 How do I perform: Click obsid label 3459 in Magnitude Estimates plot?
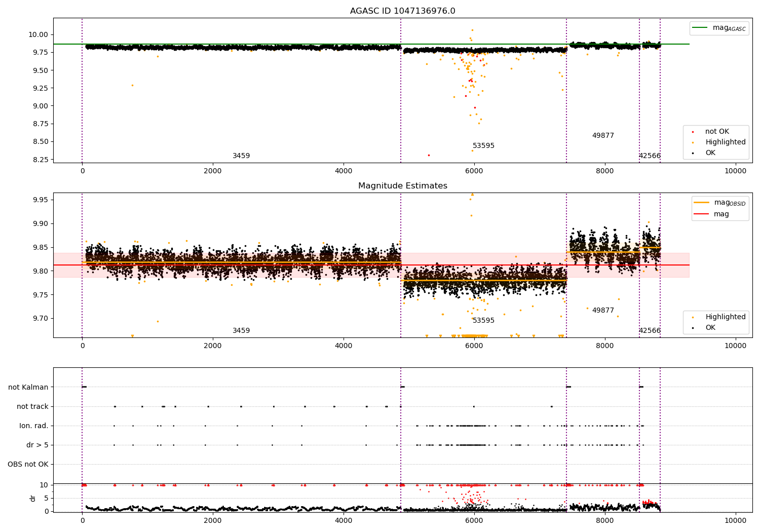tap(241, 331)
